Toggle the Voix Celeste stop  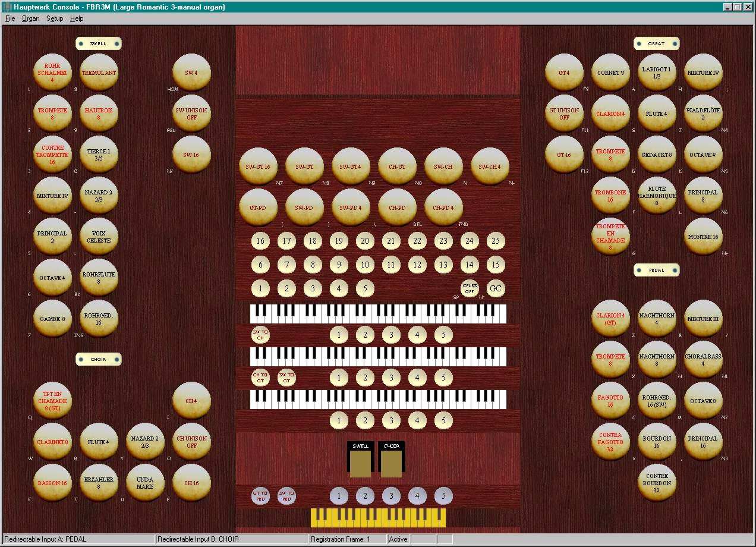(x=99, y=237)
